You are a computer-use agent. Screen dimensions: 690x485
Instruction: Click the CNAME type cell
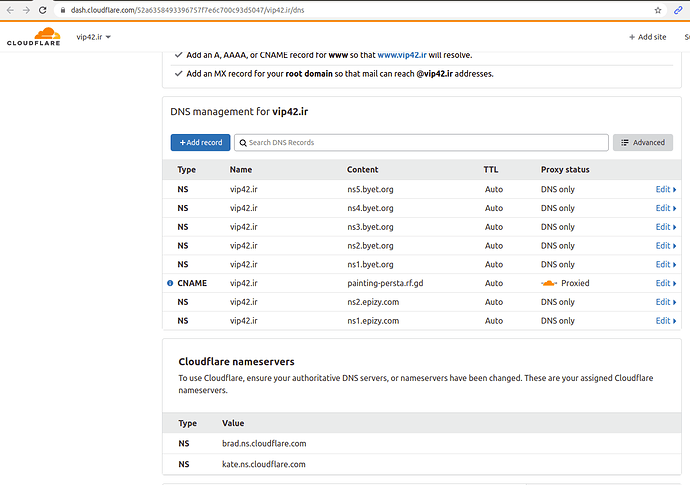click(192, 283)
